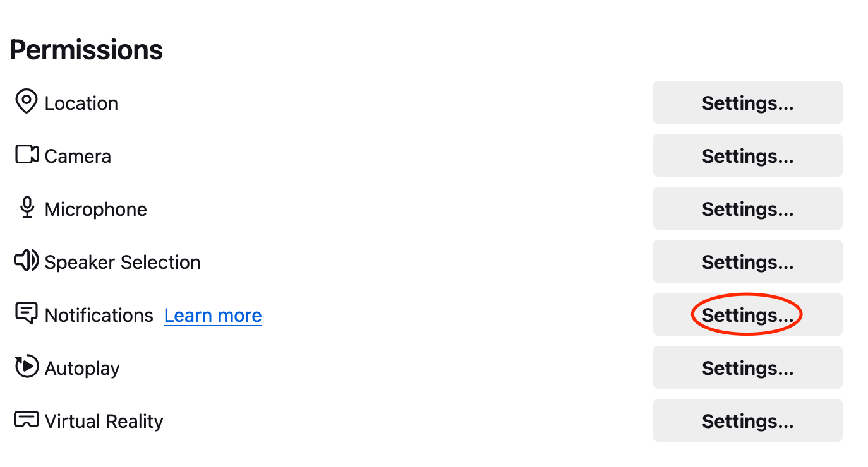The width and height of the screenshot is (868, 467).
Task: Click the Microphone label text
Action: [96, 210]
